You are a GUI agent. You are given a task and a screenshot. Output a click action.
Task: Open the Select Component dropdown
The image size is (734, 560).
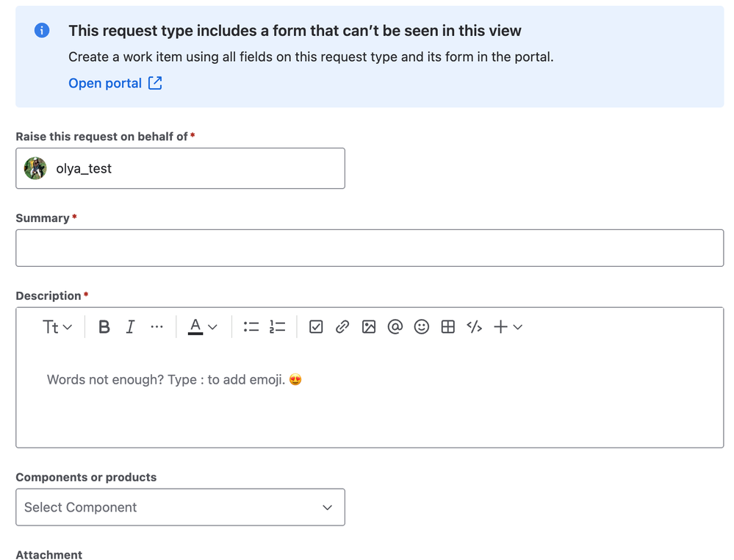click(180, 507)
